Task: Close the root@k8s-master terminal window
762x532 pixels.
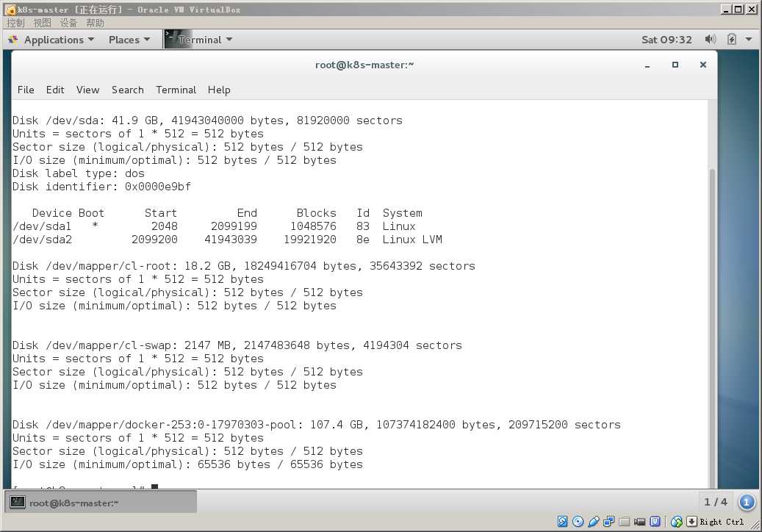Action: coord(702,65)
